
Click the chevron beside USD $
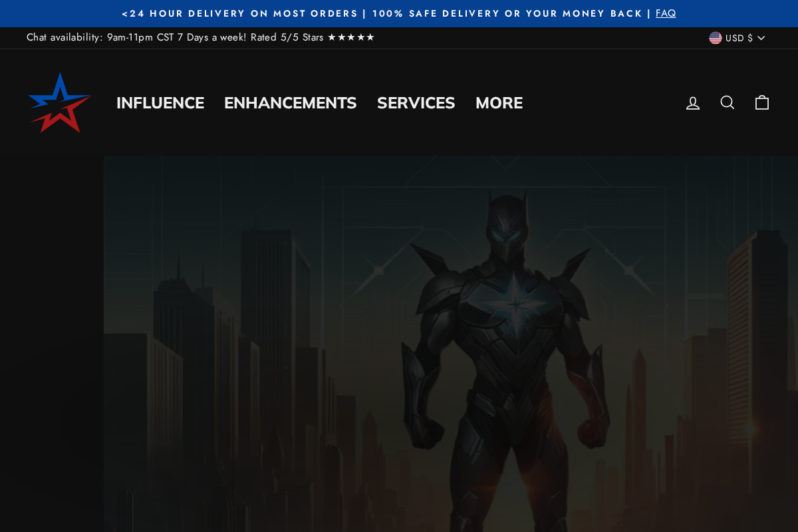(x=760, y=38)
